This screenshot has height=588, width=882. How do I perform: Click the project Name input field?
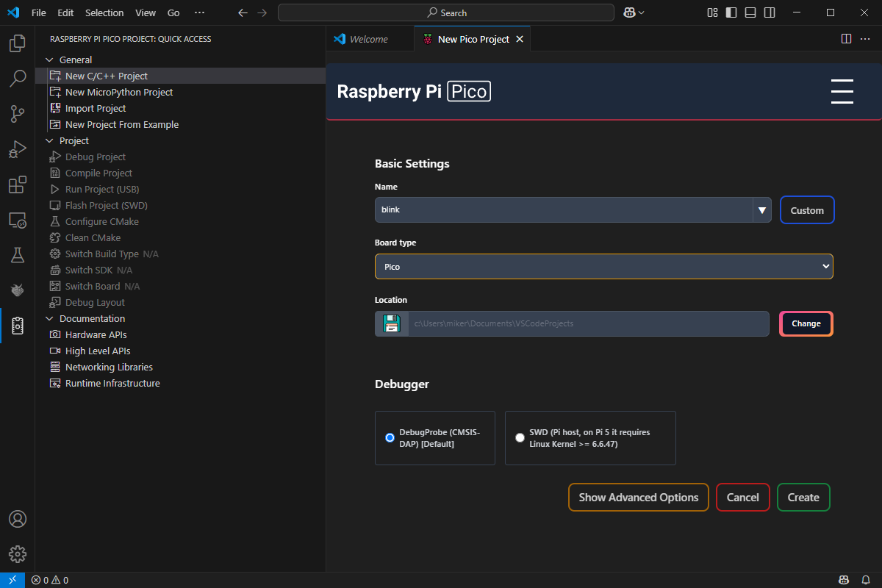click(x=563, y=210)
